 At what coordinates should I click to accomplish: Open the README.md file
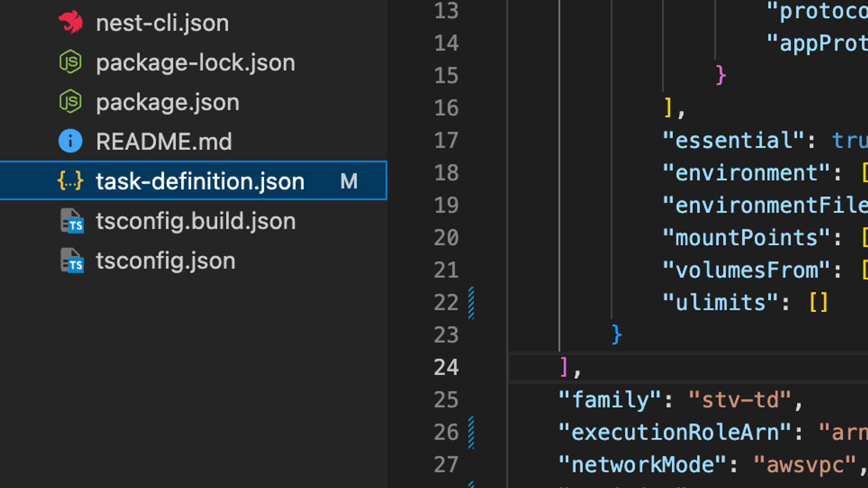click(x=164, y=142)
